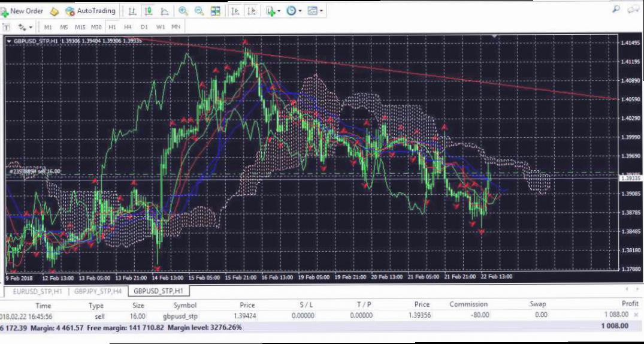Sort trades by T / P column
644x344 pixels.
pyautogui.click(x=364, y=305)
